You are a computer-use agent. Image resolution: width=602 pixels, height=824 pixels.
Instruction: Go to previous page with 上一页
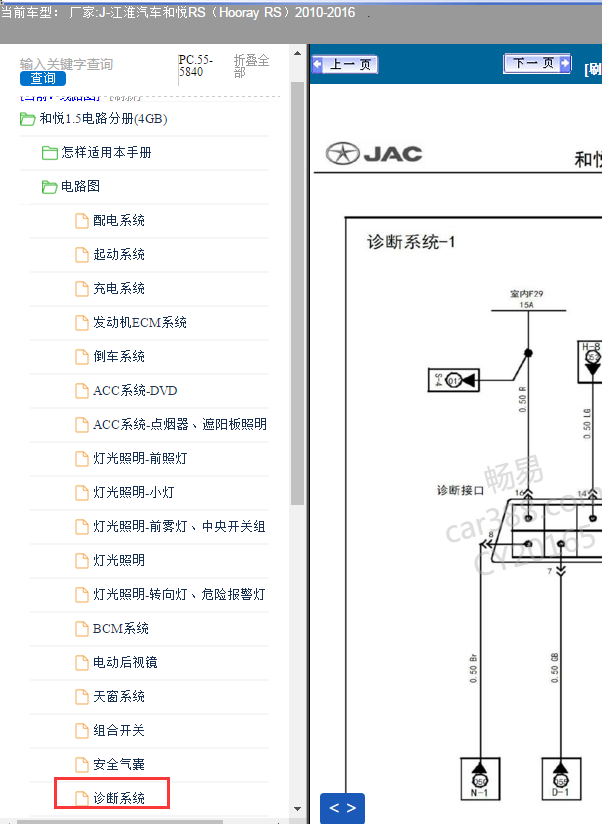pos(345,65)
